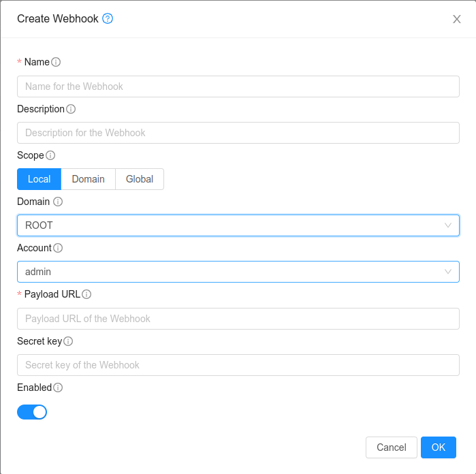Click the help icon beside Create Webhook title

(x=108, y=18)
